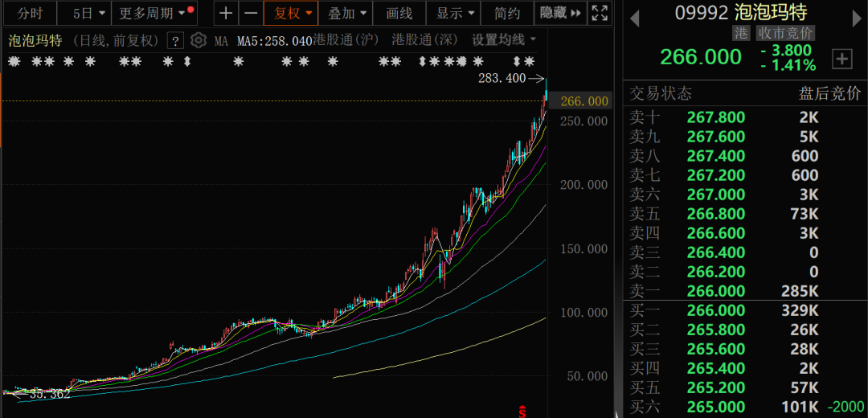Zoom out chart with minus button

point(251,13)
